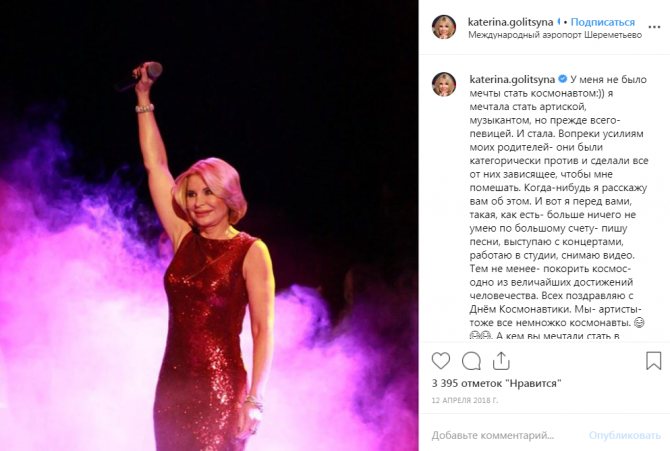
Task: Open the three-dot more options menu
Action: pos(654,27)
